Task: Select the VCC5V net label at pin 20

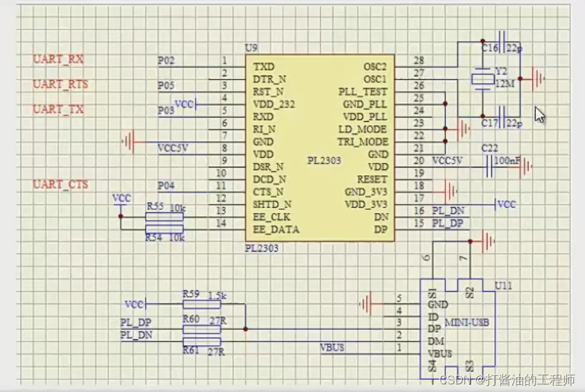Action: [447, 161]
